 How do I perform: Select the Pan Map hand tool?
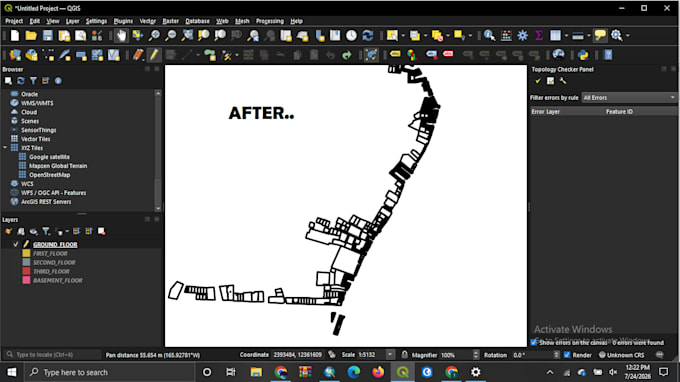coord(121,36)
